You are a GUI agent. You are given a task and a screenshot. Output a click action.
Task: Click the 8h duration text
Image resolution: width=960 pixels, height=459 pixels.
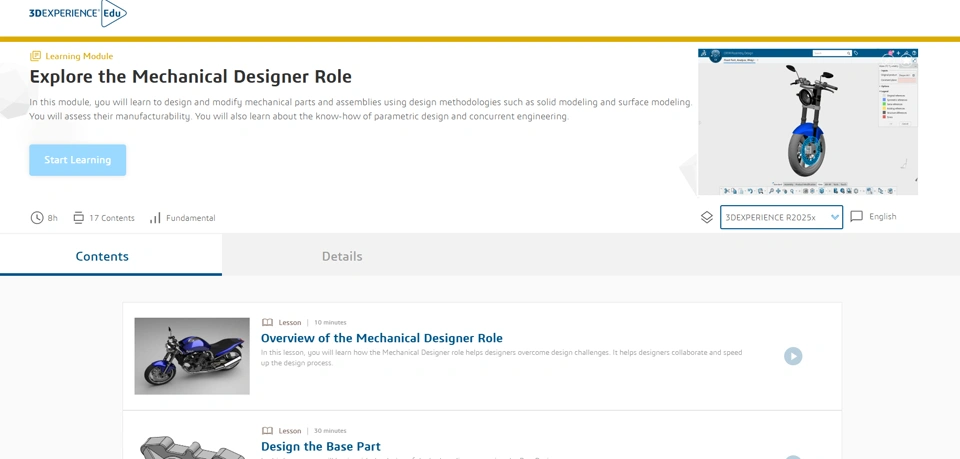coord(53,218)
